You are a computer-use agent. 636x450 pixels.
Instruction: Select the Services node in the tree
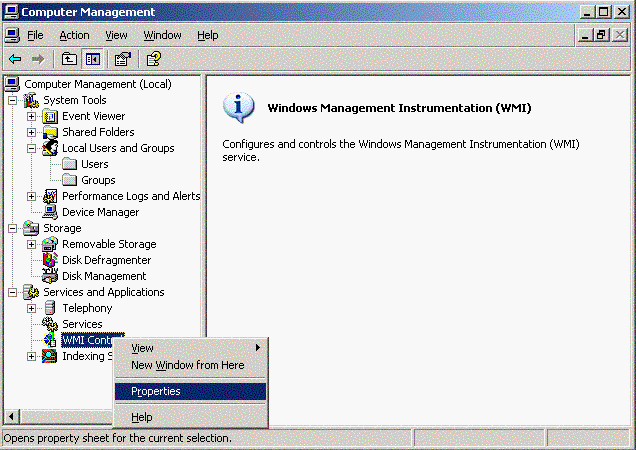pyautogui.click(x=82, y=324)
